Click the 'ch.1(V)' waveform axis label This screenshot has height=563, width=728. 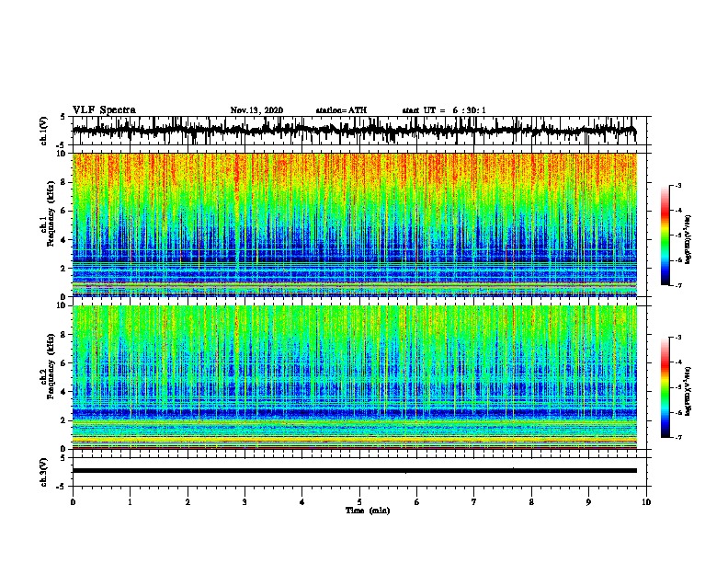click(44, 131)
